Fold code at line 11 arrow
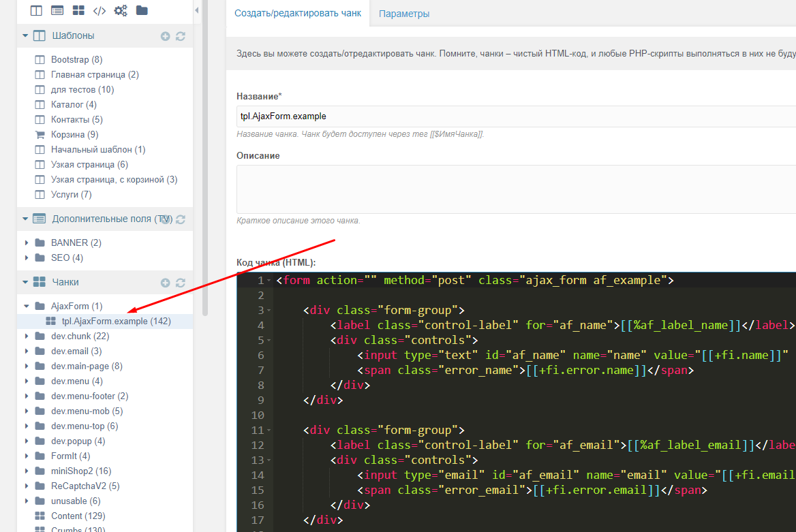This screenshot has height=532, width=796. (x=269, y=431)
